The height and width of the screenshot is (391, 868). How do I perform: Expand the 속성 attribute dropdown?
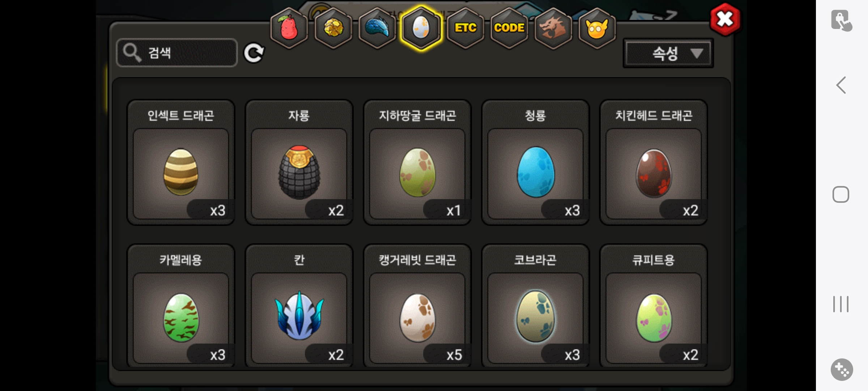pos(668,54)
